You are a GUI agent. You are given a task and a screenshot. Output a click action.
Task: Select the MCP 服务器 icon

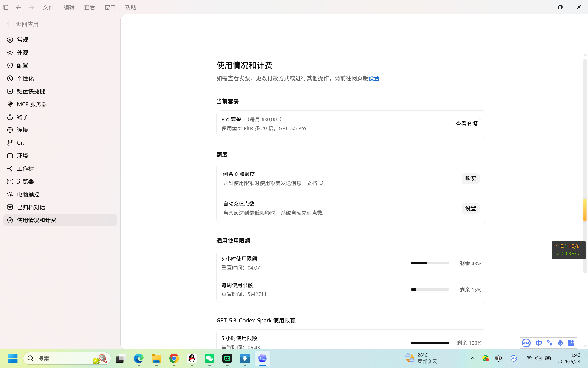10,104
